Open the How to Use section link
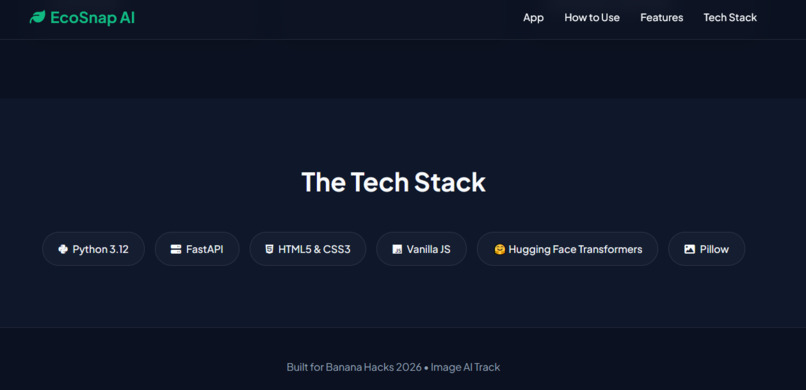 (x=592, y=17)
